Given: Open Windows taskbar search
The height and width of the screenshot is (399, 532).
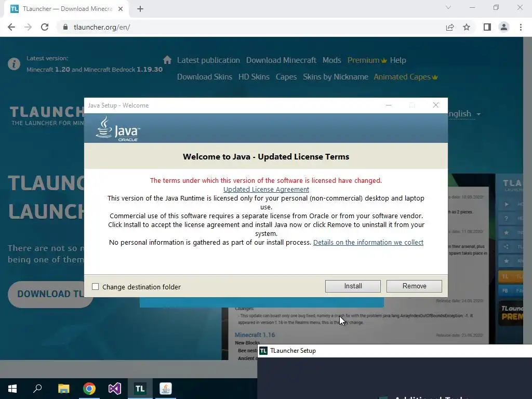Looking at the screenshot, I should pos(37,389).
